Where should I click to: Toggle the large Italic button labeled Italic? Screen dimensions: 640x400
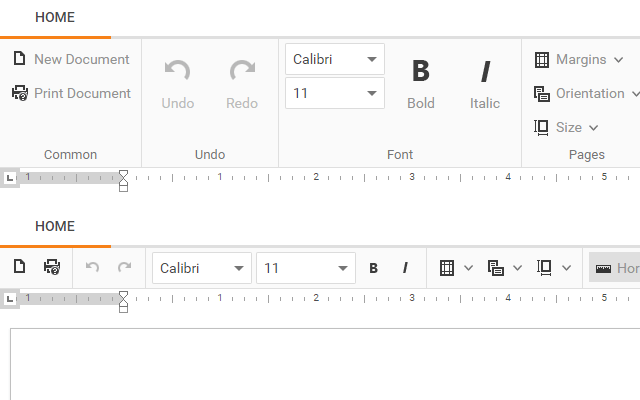click(485, 83)
